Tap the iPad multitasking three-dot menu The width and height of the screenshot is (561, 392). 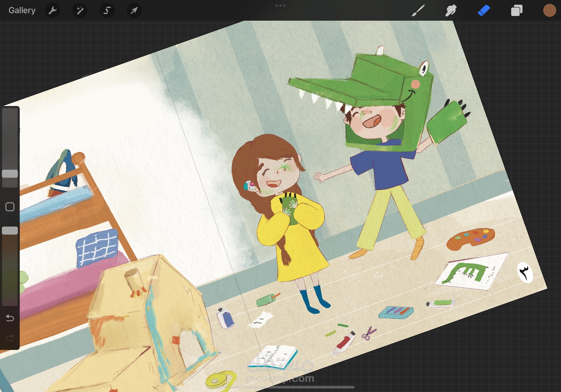tap(280, 6)
